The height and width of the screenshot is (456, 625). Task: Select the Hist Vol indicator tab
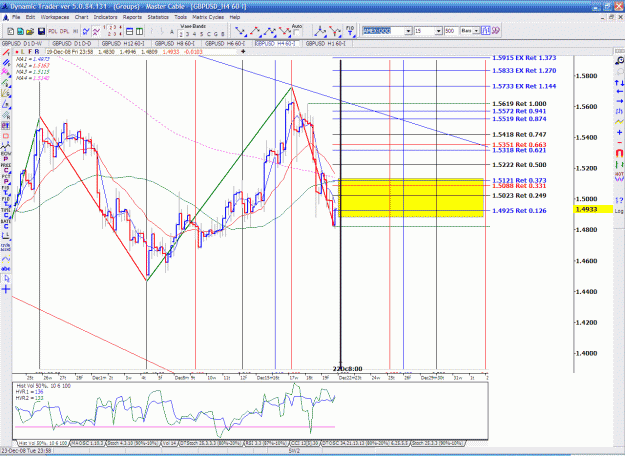pos(42,443)
